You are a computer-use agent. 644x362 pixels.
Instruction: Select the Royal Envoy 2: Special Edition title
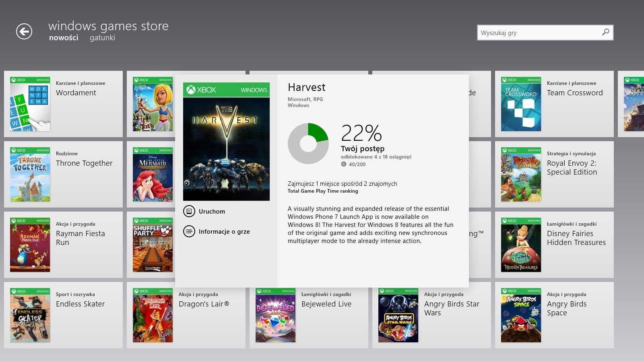tap(572, 168)
